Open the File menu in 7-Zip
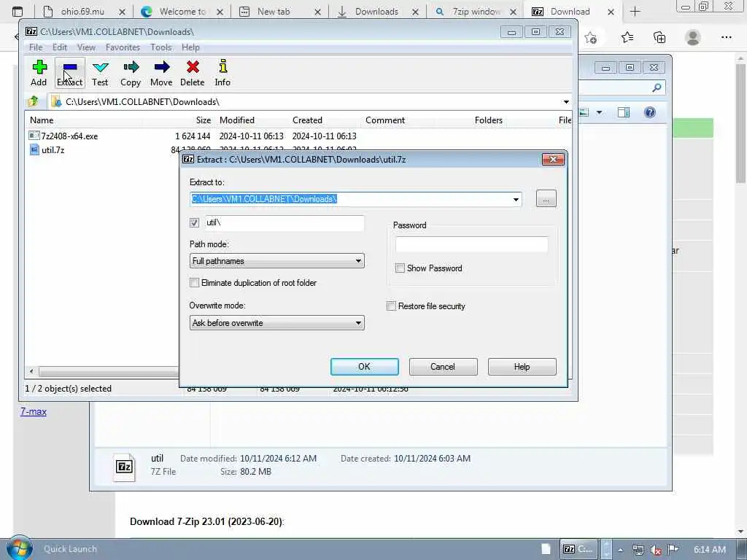This screenshot has height=560, width=747. click(x=36, y=47)
